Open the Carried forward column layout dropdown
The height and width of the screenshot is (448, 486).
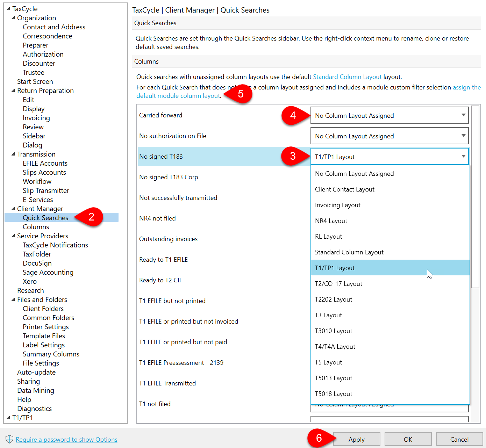tap(389, 115)
